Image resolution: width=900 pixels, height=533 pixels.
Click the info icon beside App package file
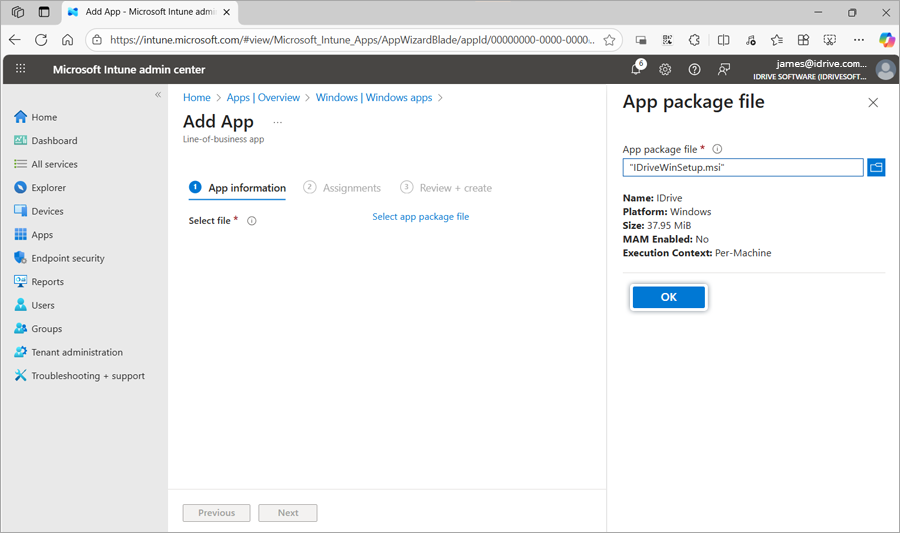pos(717,149)
